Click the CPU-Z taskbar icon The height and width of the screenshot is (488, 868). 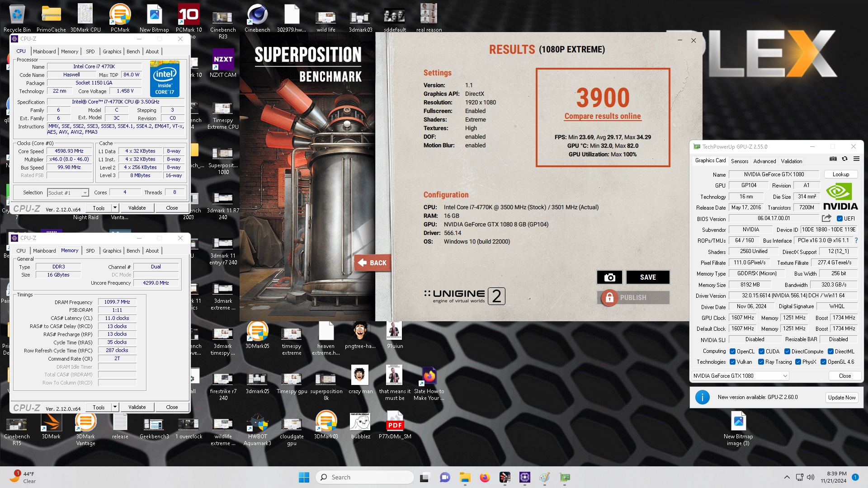[524, 477]
